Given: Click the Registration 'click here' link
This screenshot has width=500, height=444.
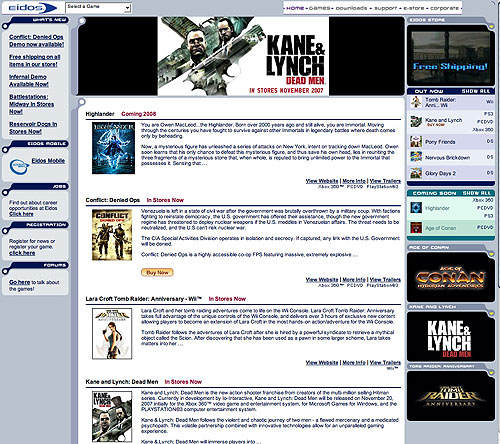Looking at the screenshot, I should pos(22,253).
